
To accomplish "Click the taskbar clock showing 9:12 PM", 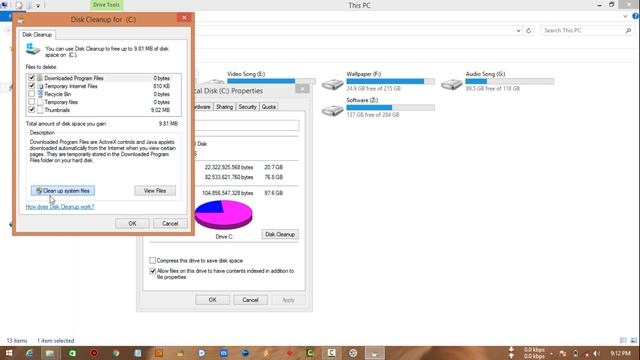I will pos(620,353).
